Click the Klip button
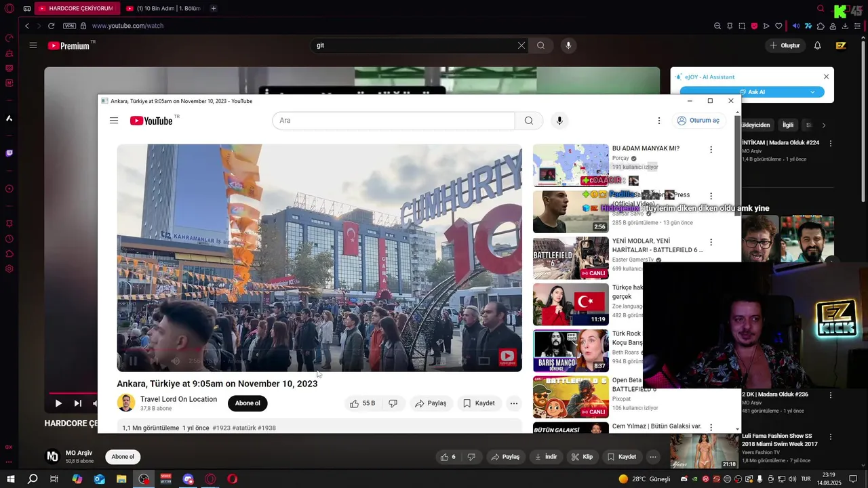 pos(583,457)
